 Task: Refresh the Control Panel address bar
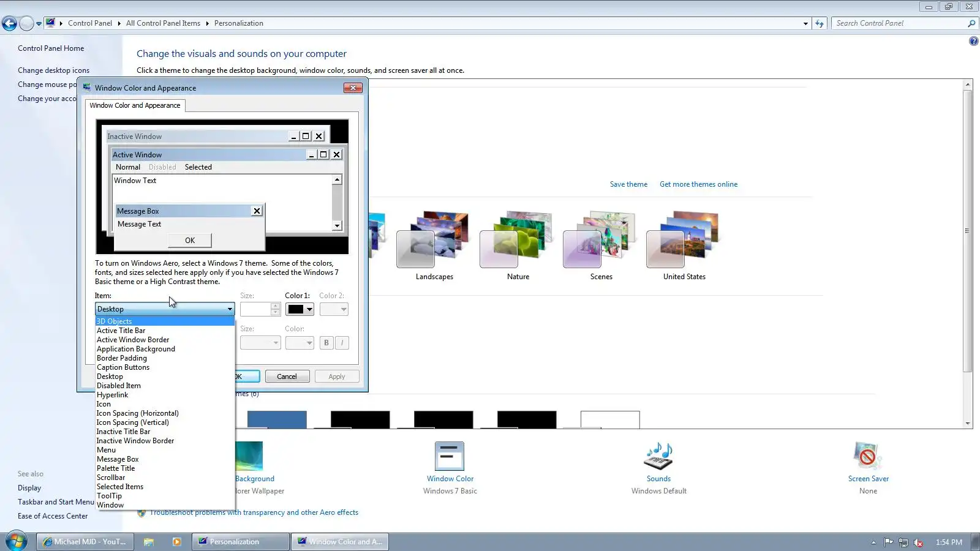820,23
